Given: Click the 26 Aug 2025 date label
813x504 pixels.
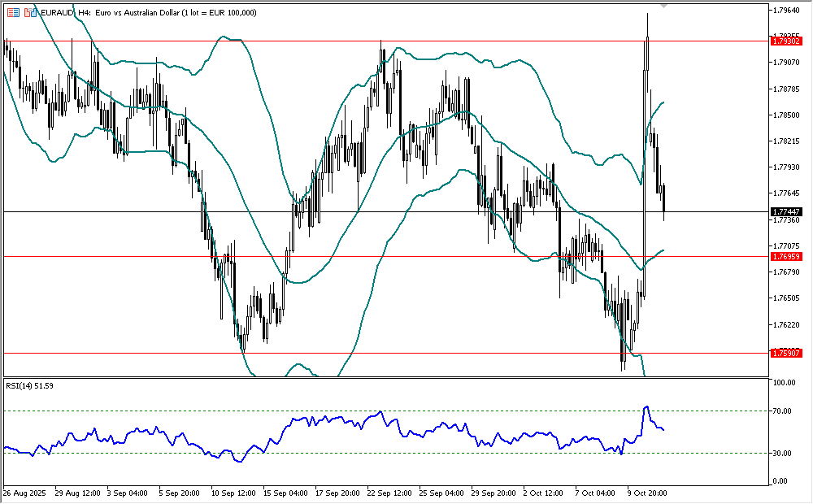Looking at the screenshot, I should (26, 493).
